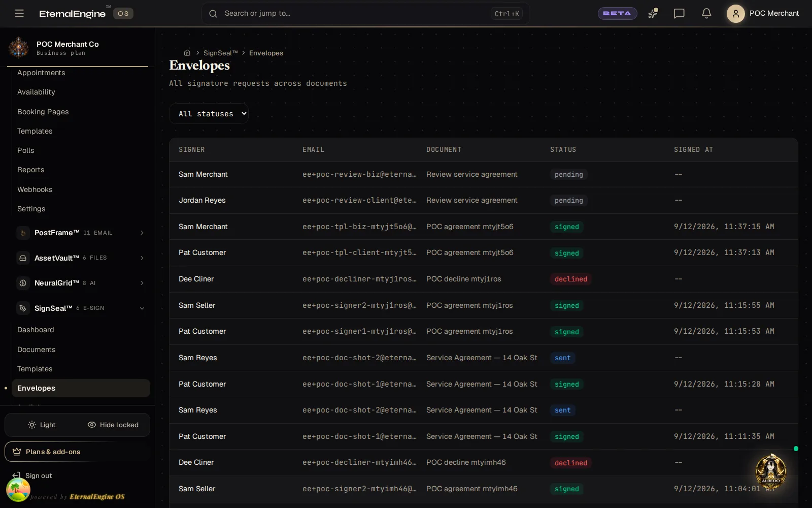This screenshot has height=508, width=812.
Task: Click the Status column header
Action: coord(563,150)
